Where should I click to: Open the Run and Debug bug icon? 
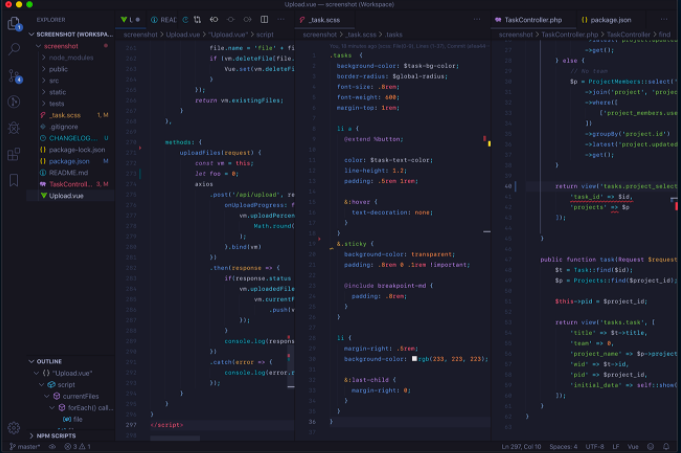tap(14, 128)
